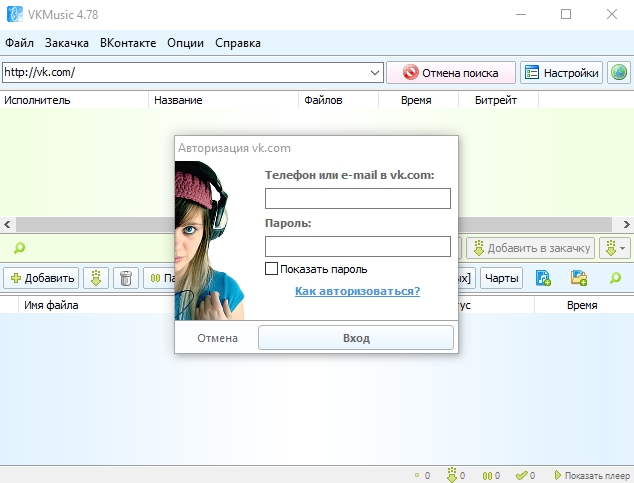
Task: Click the downloading count status icon
Action: 452,475
